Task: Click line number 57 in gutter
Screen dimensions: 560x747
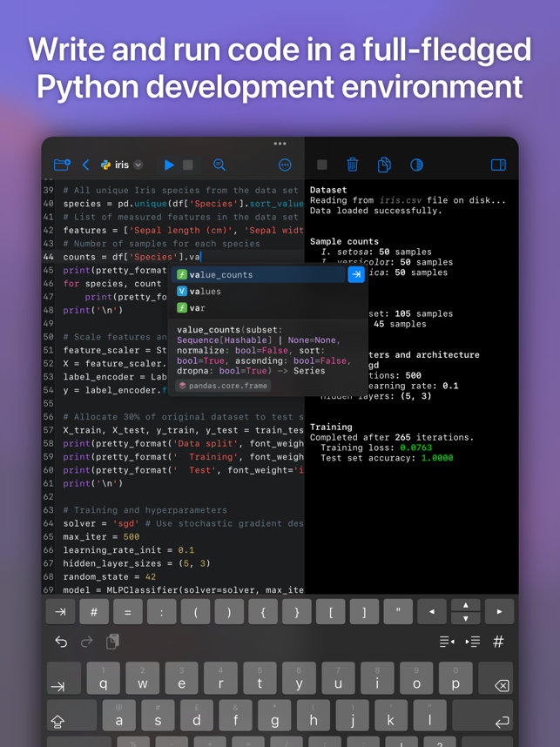Action: coord(48,431)
